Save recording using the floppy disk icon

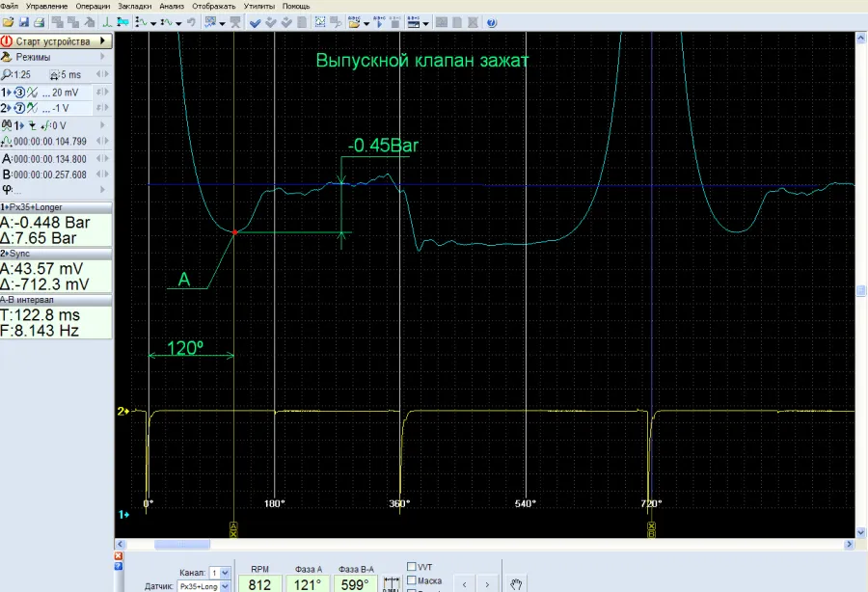[24, 23]
